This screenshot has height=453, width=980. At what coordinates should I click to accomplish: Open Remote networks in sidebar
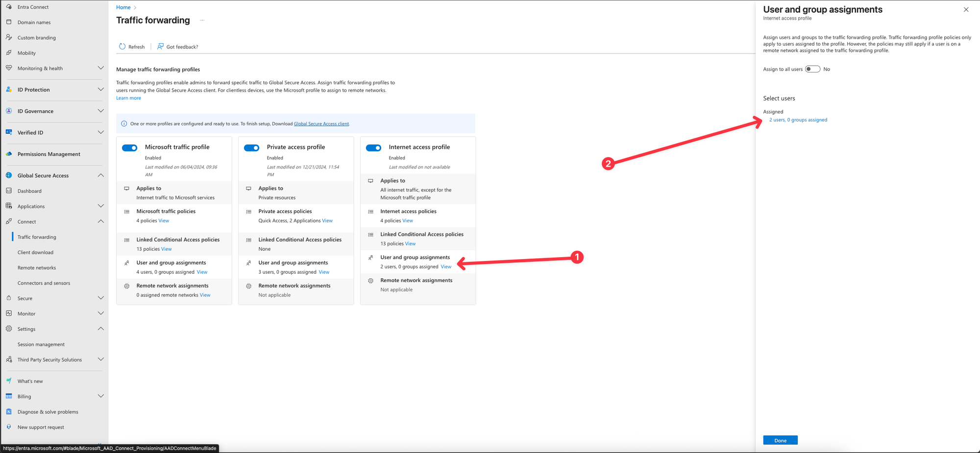[37, 268]
